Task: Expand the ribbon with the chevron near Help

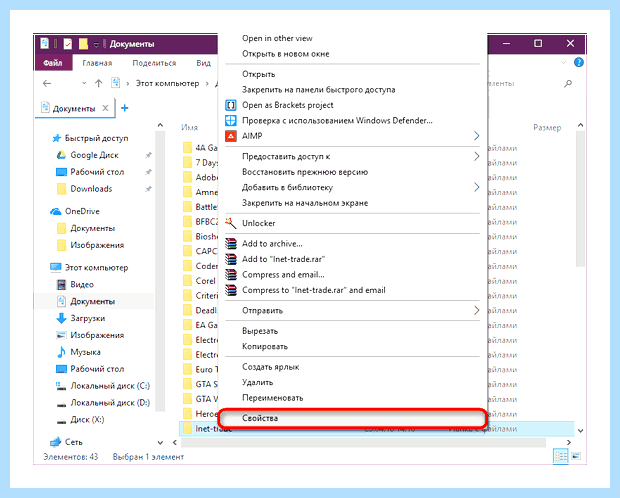Action: click(563, 62)
